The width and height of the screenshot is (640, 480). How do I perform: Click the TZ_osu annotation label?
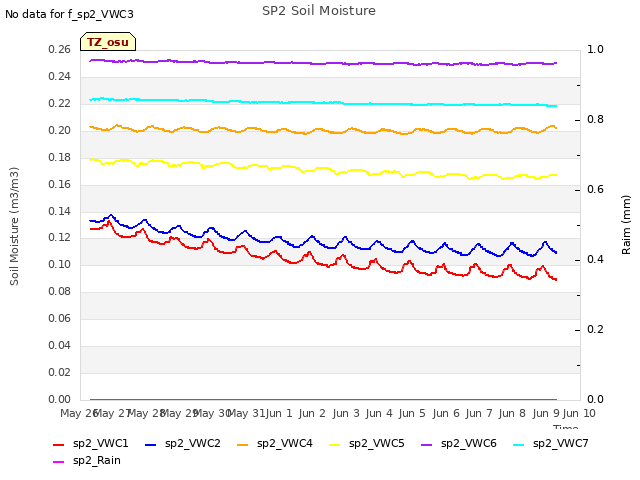click(108, 42)
